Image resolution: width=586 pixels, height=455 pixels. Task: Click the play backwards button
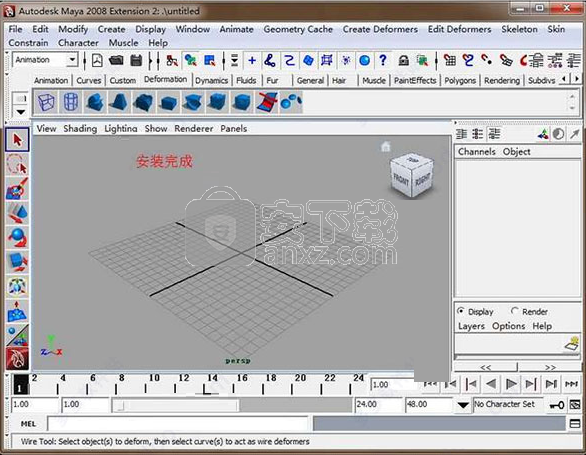tap(491, 384)
